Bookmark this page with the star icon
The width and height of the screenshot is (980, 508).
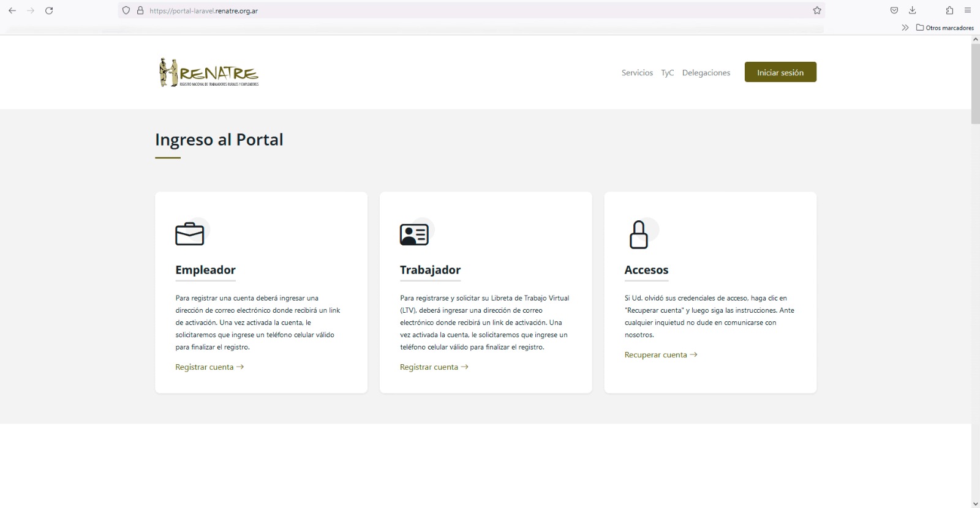coord(816,10)
